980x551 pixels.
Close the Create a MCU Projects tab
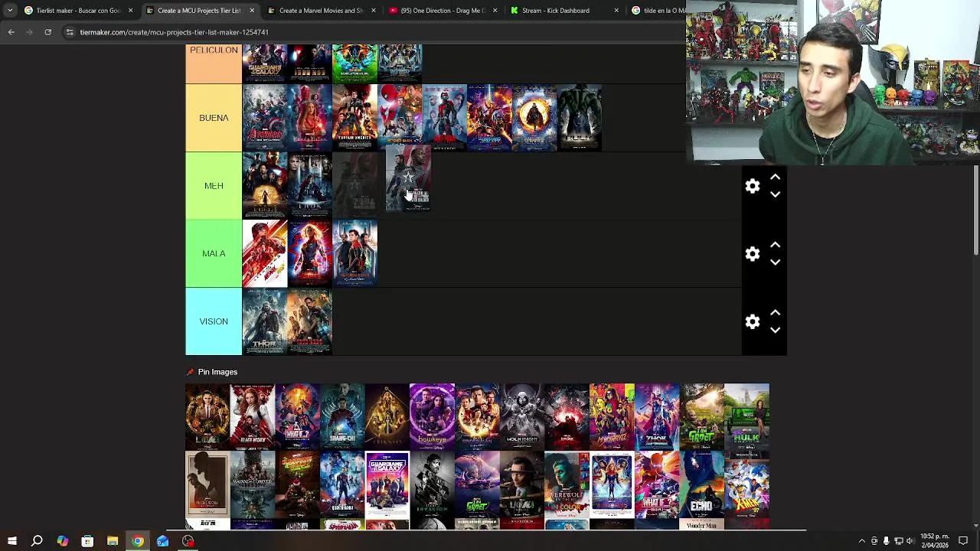[252, 11]
